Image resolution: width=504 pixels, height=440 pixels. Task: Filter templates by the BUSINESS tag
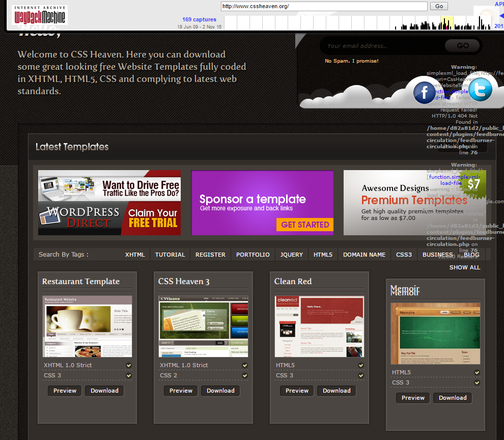coord(437,255)
